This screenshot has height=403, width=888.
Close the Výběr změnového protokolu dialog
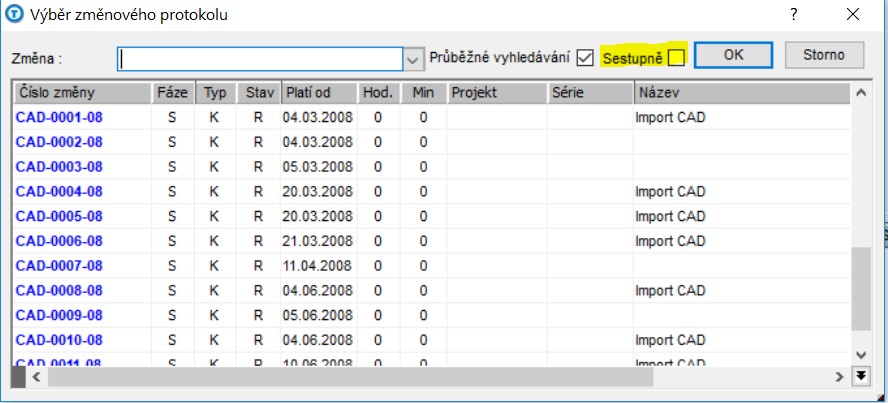tap(852, 14)
